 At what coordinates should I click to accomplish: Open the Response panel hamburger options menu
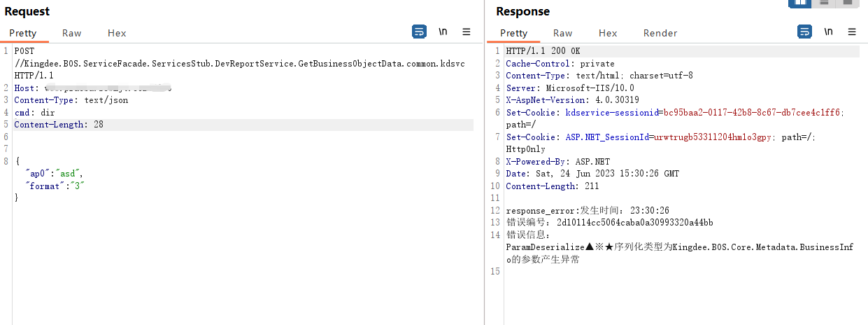coord(852,32)
